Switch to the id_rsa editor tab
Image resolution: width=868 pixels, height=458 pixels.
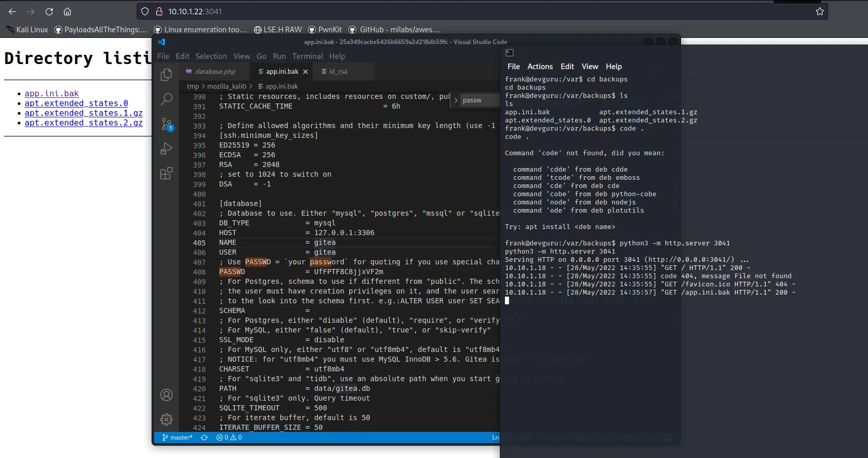click(338, 72)
